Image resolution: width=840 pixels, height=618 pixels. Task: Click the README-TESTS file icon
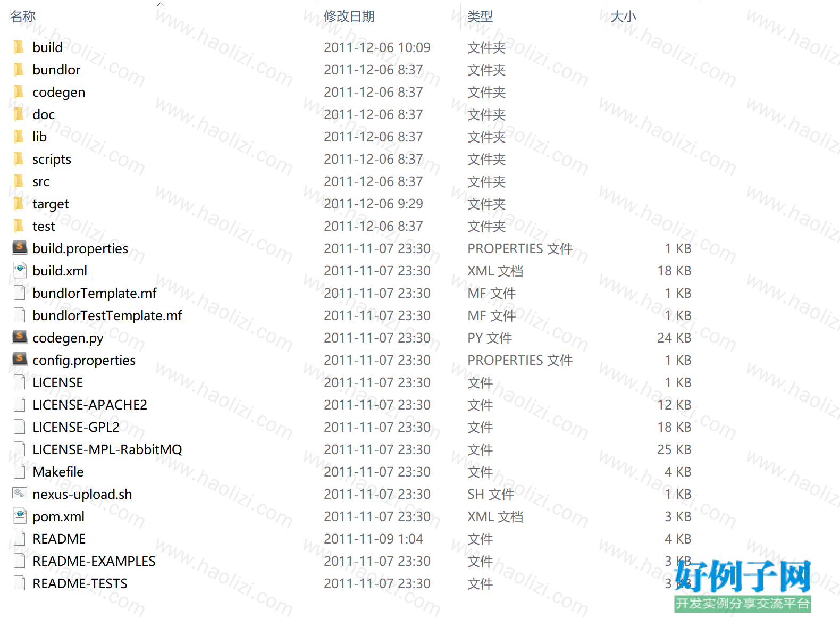tap(20, 583)
